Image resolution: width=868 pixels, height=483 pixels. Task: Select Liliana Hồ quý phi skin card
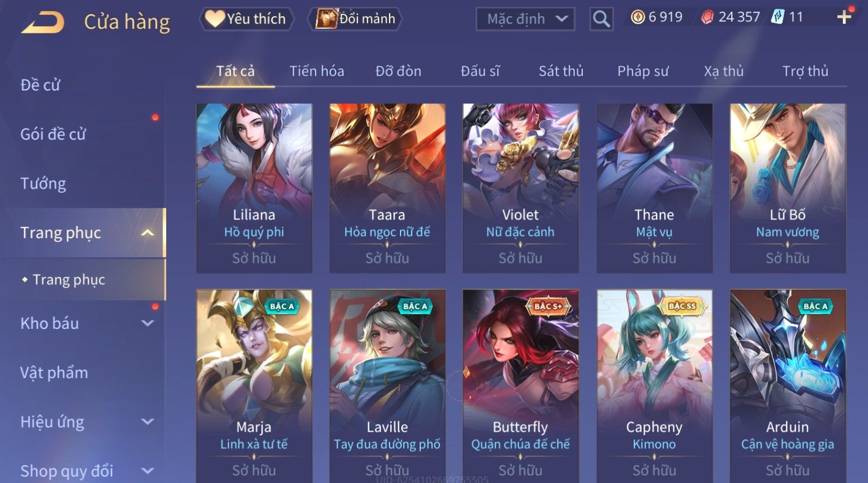click(254, 188)
